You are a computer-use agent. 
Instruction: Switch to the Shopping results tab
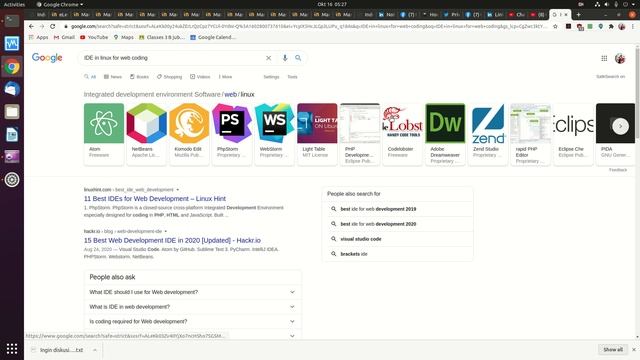coord(169,77)
